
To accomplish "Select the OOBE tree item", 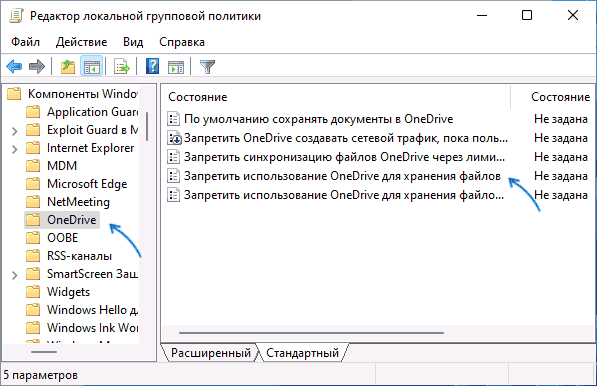I will click(x=62, y=238).
